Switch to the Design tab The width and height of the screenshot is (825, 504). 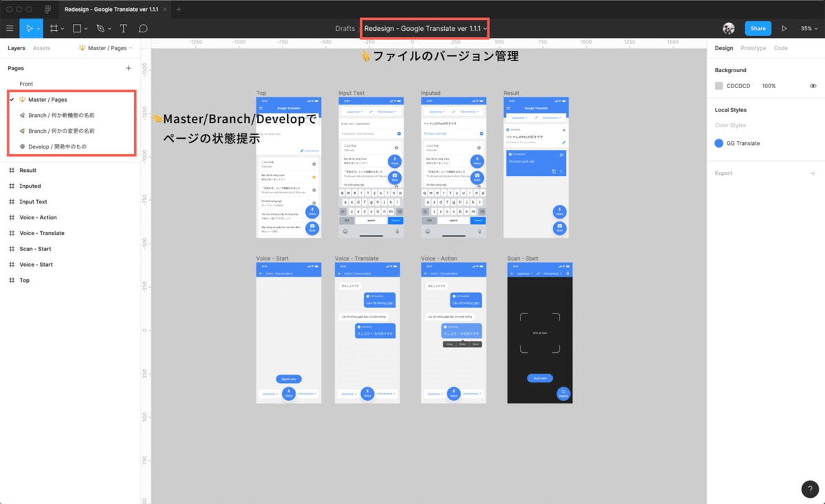tap(723, 48)
